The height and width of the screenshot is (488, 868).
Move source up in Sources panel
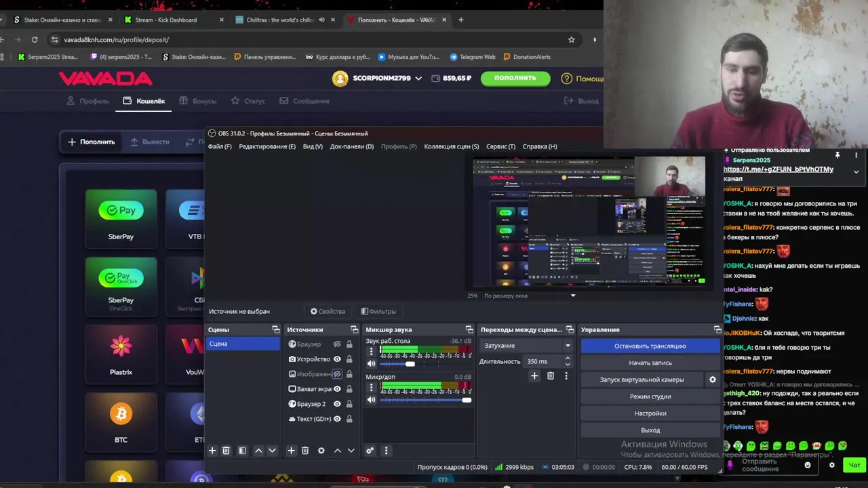(337, 451)
